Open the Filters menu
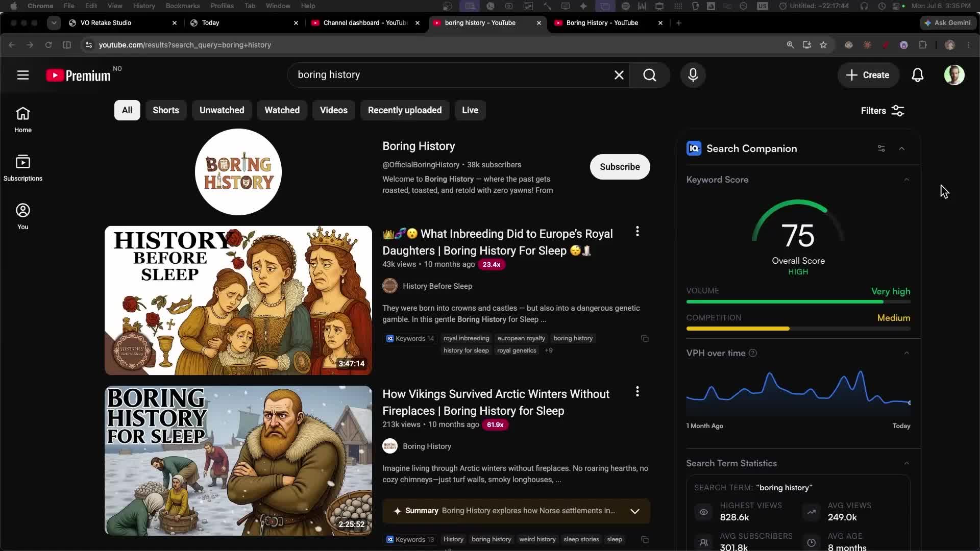 tap(882, 111)
